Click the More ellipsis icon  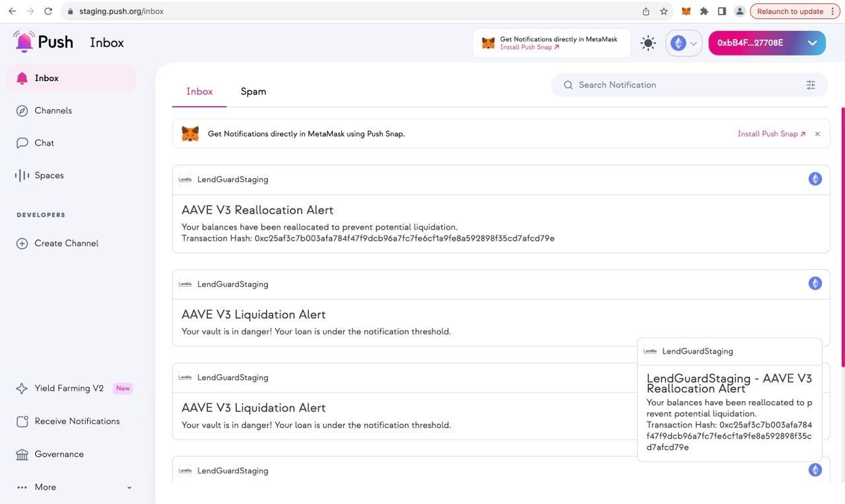pyautogui.click(x=22, y=488)
